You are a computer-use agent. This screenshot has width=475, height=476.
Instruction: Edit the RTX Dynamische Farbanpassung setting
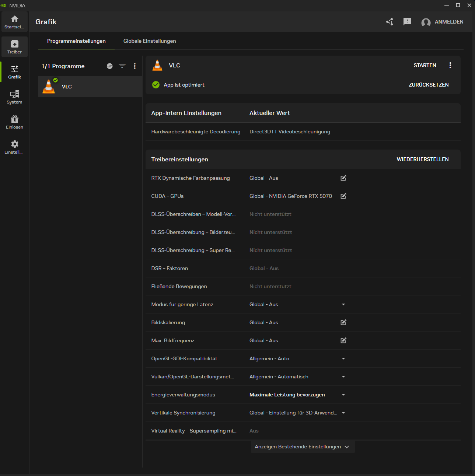click(343, 178)
